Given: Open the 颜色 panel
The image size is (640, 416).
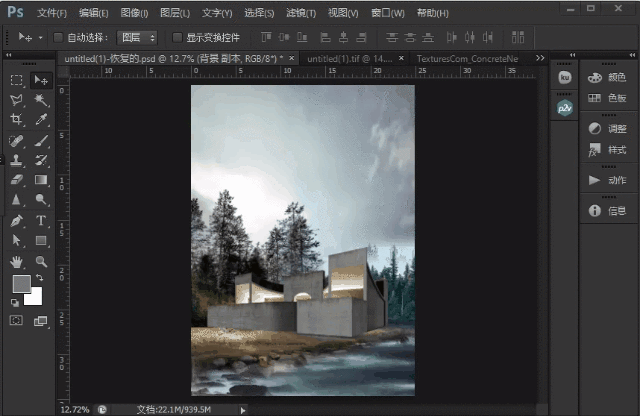Looking at the screenshot, I should [607, 77].
